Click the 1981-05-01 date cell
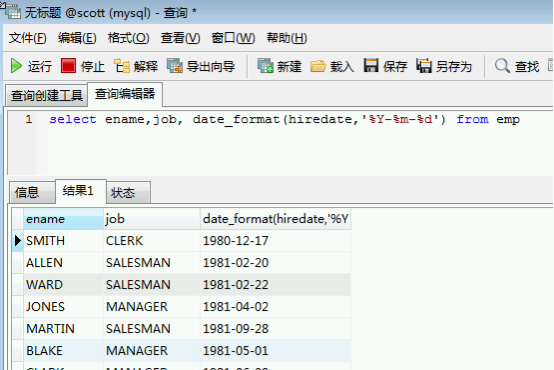 coord(276,351)
